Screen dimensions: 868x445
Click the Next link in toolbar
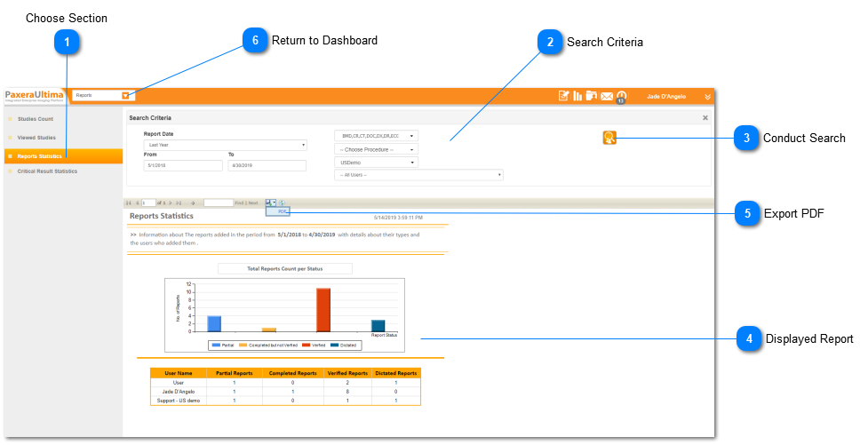pyautogui.click(x=253, y=203)
